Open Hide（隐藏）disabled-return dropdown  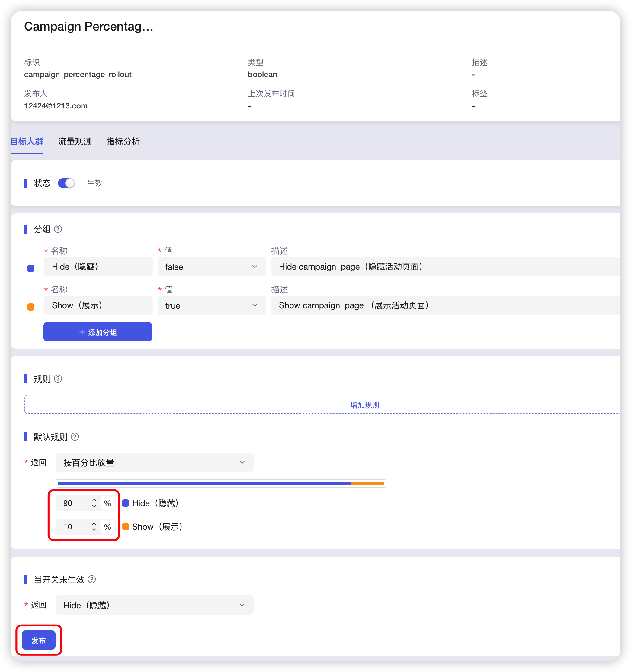(154, 605)
